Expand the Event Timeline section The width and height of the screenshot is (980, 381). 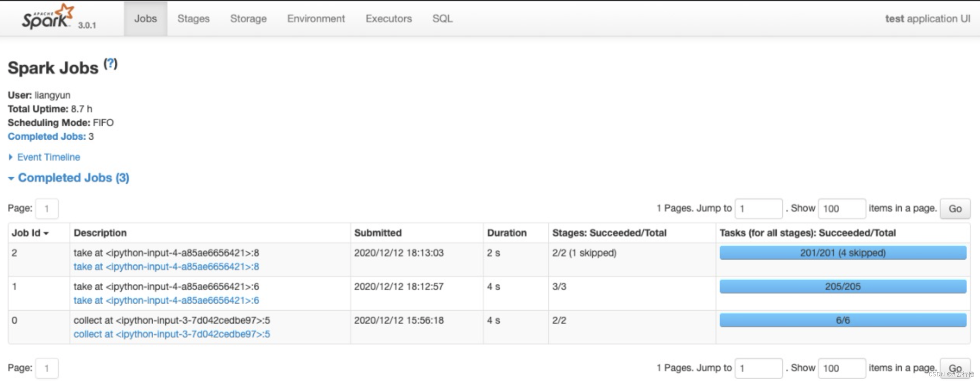[x=44, y=157]
